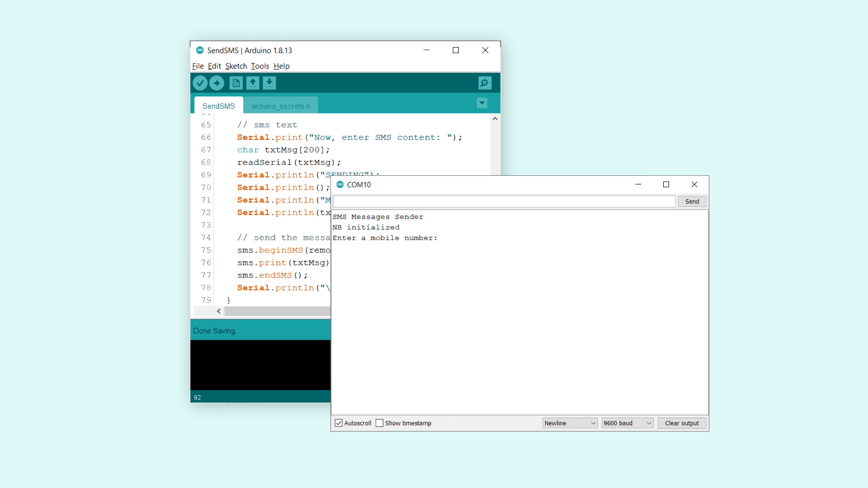Click the New sketch icon
868x488 pixels.
tap(236, 83)
